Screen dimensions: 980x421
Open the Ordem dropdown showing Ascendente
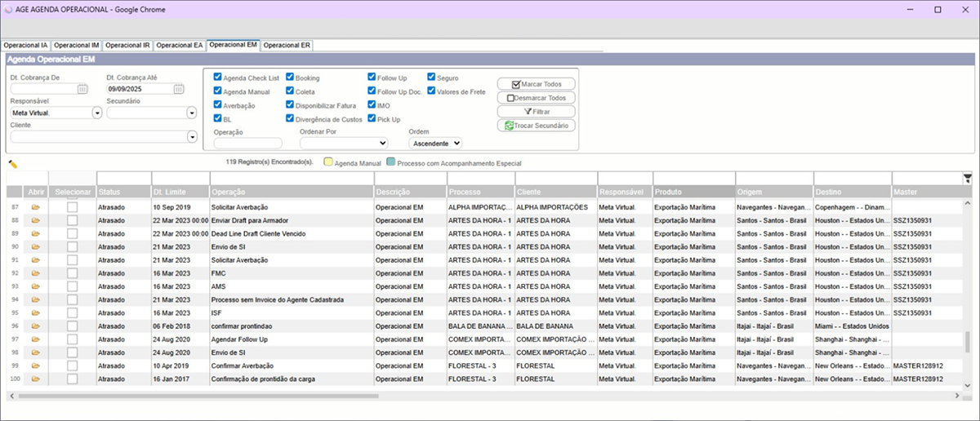pos(435,143)
